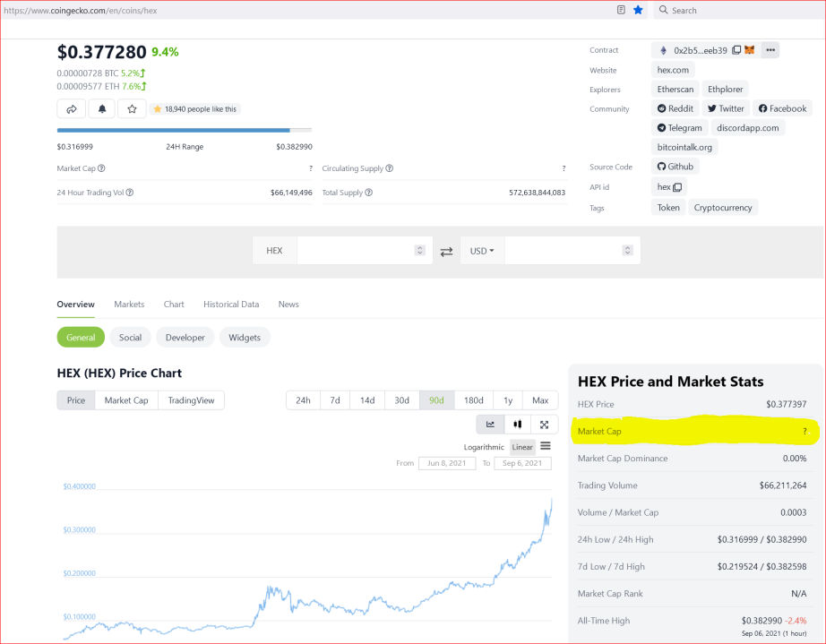
Task: Open the chart hamburger menu
Action: (546, 446)
